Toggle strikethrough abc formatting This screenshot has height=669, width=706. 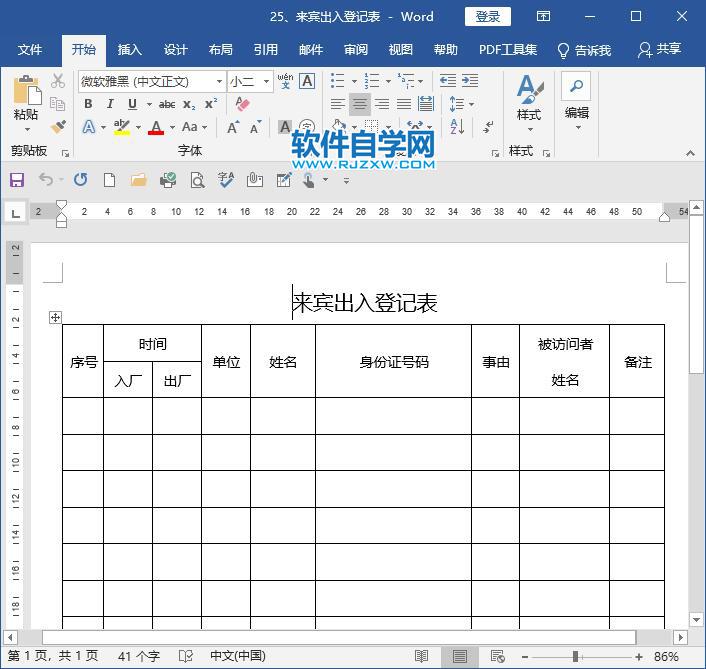click(x=167, y=104)
